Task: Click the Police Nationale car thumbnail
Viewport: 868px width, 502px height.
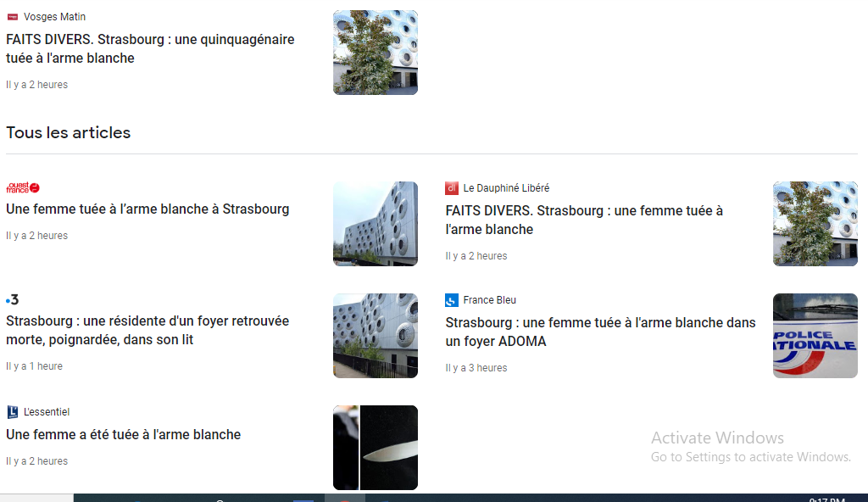Action: pos(815,336)
